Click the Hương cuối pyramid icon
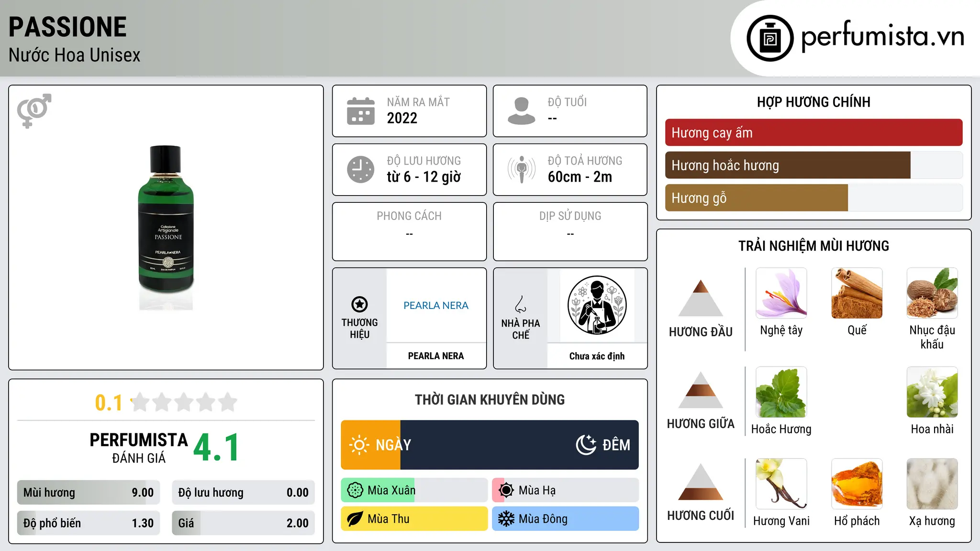The height and width of the screenshot is (551, 980). coord(701,482)
